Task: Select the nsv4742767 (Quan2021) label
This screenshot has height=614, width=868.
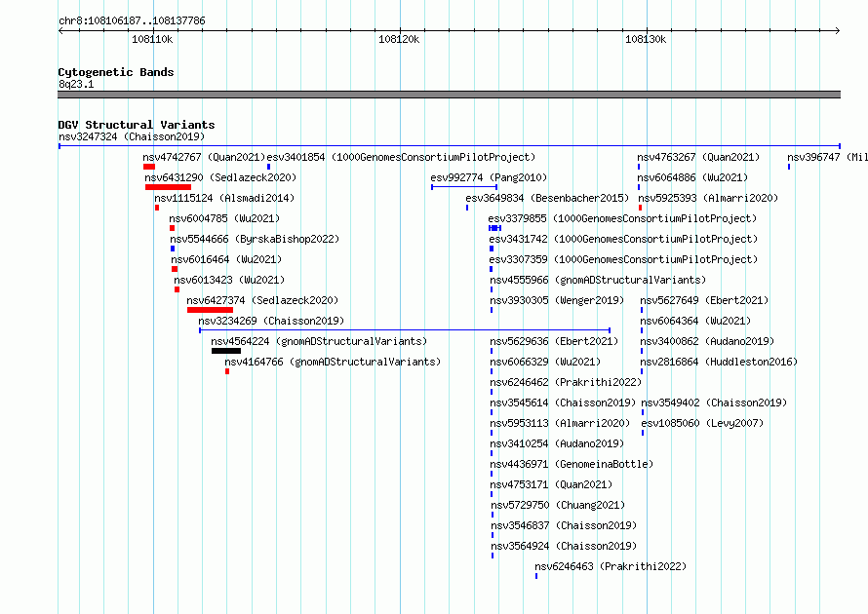Action: point(204,157)
